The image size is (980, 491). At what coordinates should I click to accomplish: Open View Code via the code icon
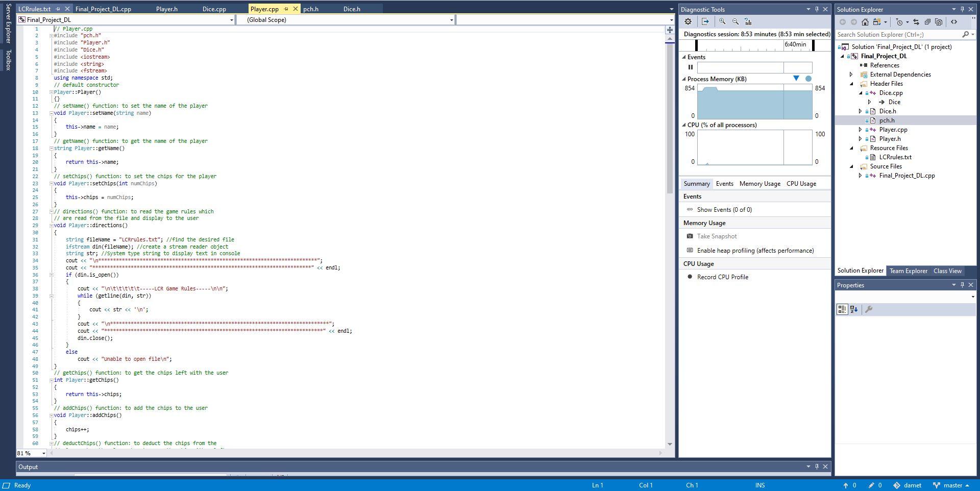click(x=955, y=21)
